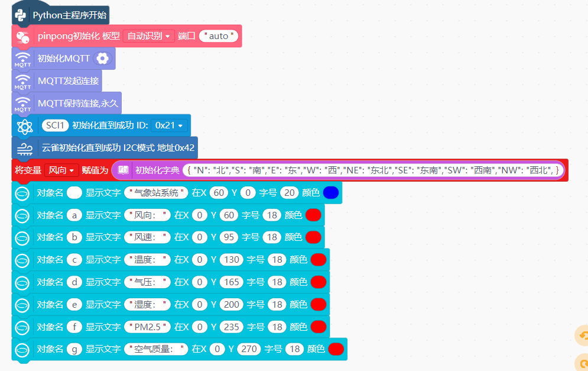The width and height of the screenshot is (588, 371).
Task: Click the "auto" port input field
Action: tap(219, 36)
